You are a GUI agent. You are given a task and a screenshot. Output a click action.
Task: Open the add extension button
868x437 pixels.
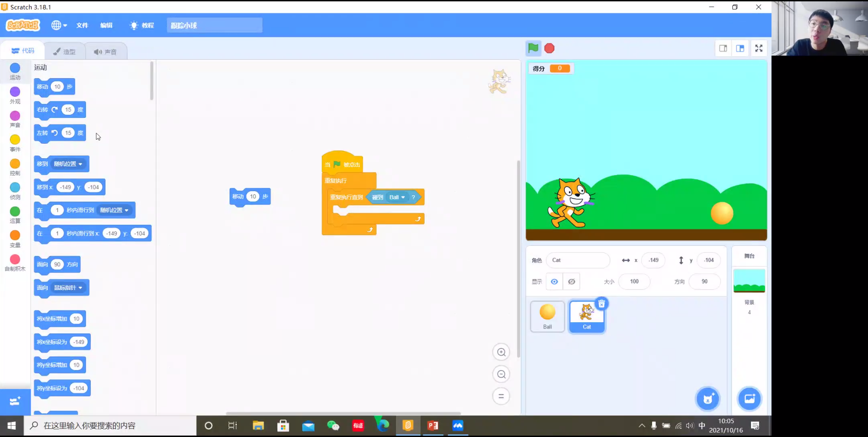click(x=15, y=401)
